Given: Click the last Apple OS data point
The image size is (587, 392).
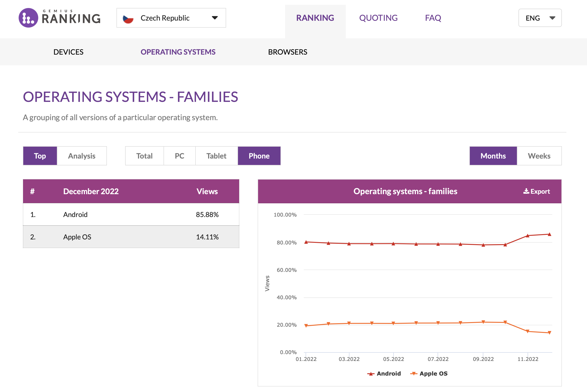Looking at the screenshot, I should (x=549, y=333).
